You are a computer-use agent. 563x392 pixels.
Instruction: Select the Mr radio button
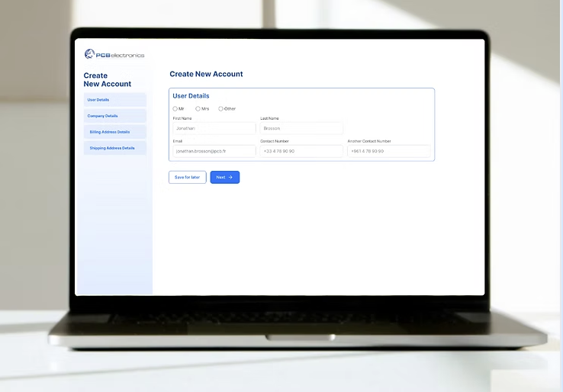click(x=175, y=109)
